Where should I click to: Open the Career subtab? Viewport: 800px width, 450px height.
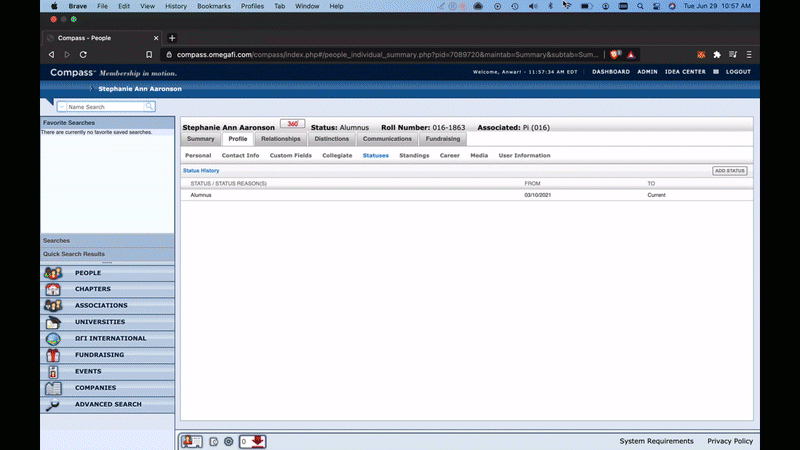click(449, 156)
